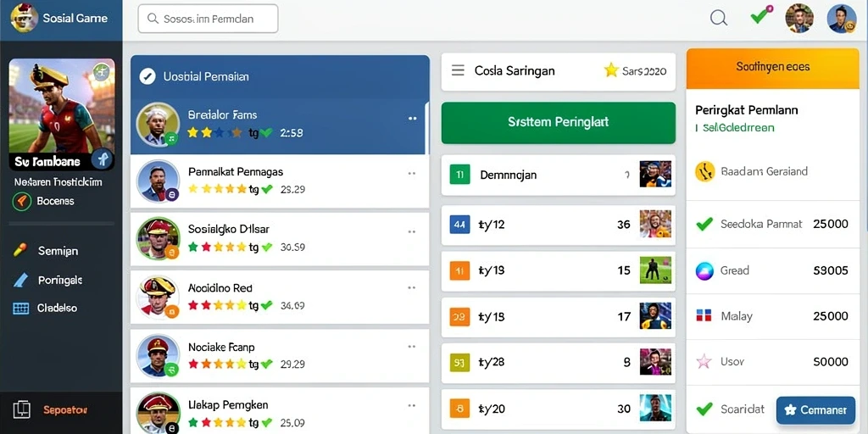Viewport: 868px width, 434px height.
Task: Toggle the green check for Seedoka Pamnat
Action: [704, 224]
